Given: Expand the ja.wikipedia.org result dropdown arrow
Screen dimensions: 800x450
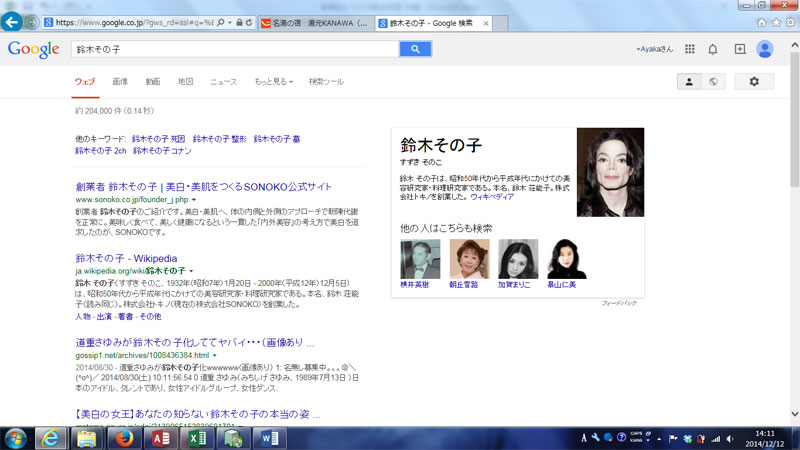Looking at the screenshot, I should pyautogui.click(x=191, y=271).
